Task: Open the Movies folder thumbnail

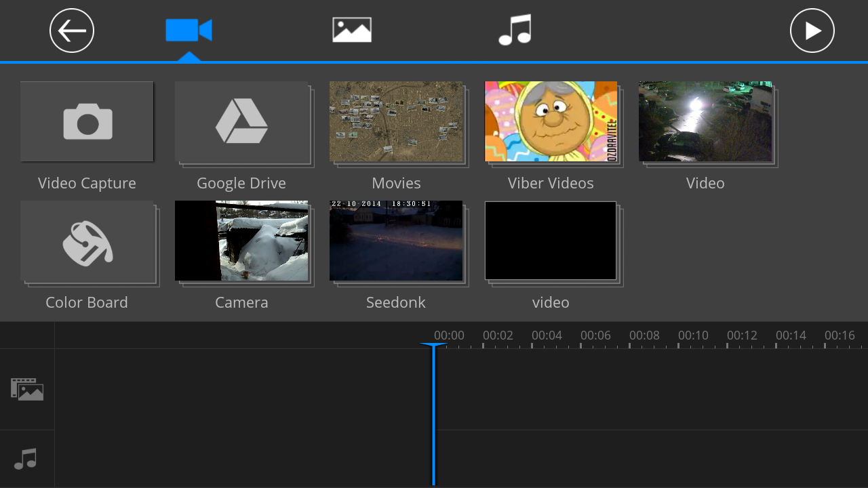Action: click(397, 122)
